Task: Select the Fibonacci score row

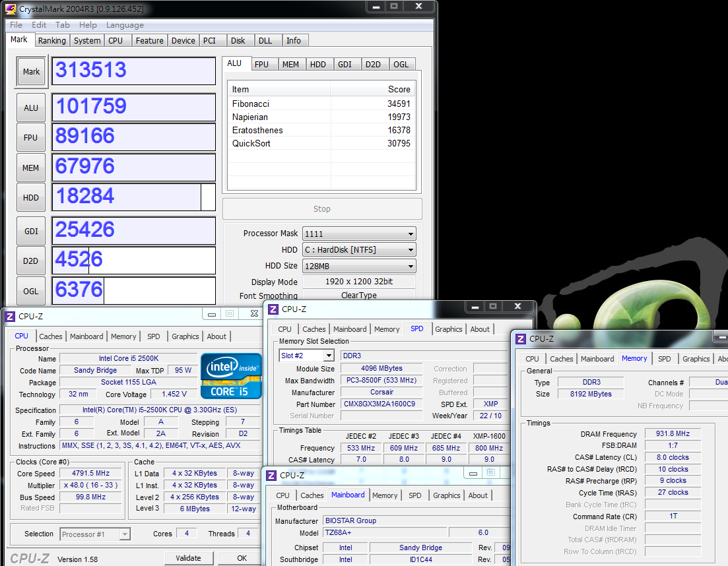Action: coord(321,104)
